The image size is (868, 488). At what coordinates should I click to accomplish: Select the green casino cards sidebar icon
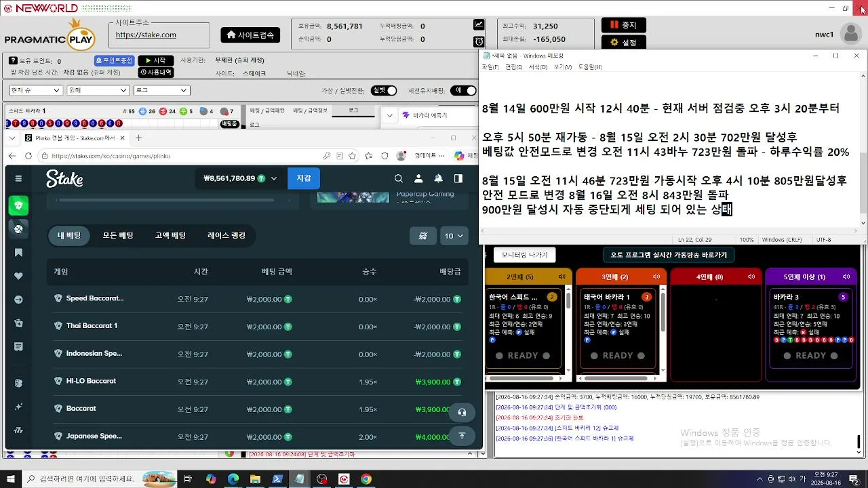[18, 205]
